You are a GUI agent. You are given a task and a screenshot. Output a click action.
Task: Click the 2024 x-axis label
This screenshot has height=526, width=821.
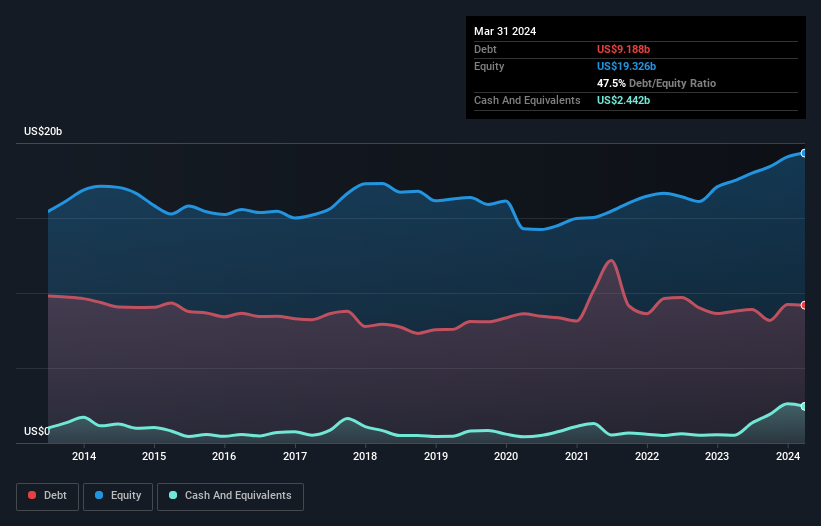[787, 456]
